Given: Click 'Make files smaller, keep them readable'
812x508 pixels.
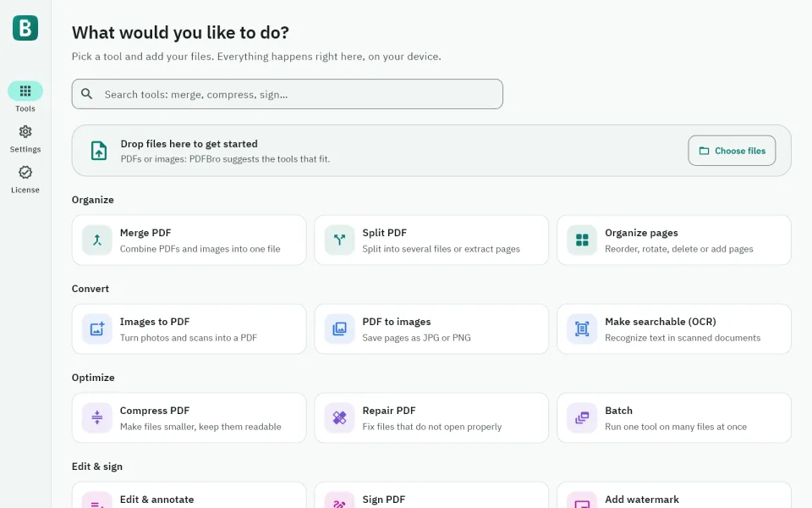Looking at the screenshot, I should (x=200, y=427).
